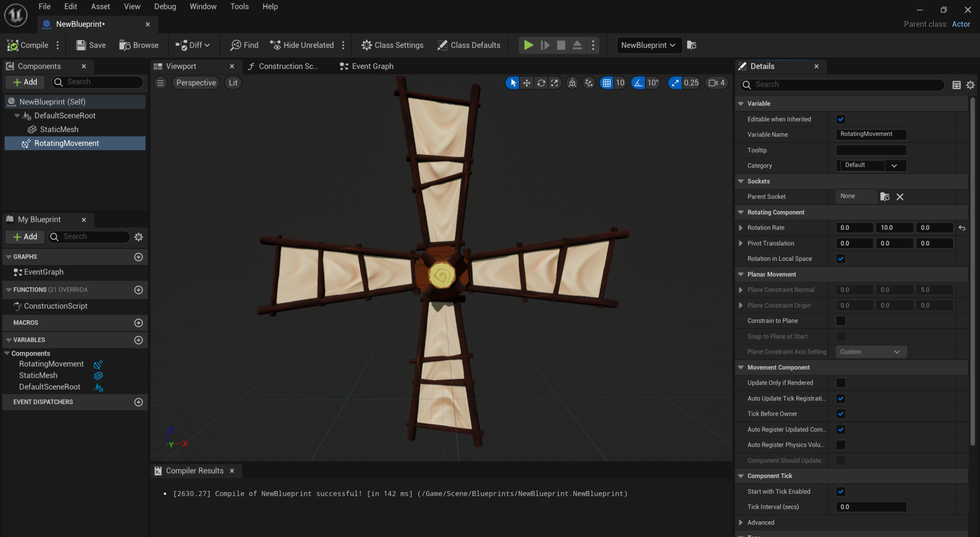Open the Tools menu
Viewport: 980px width, 537px height.
(x=239, y=7)
